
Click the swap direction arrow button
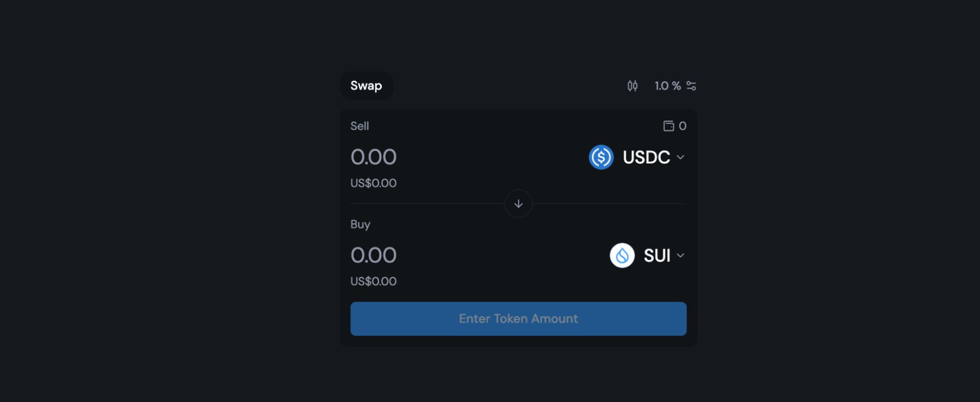[518, 204]
